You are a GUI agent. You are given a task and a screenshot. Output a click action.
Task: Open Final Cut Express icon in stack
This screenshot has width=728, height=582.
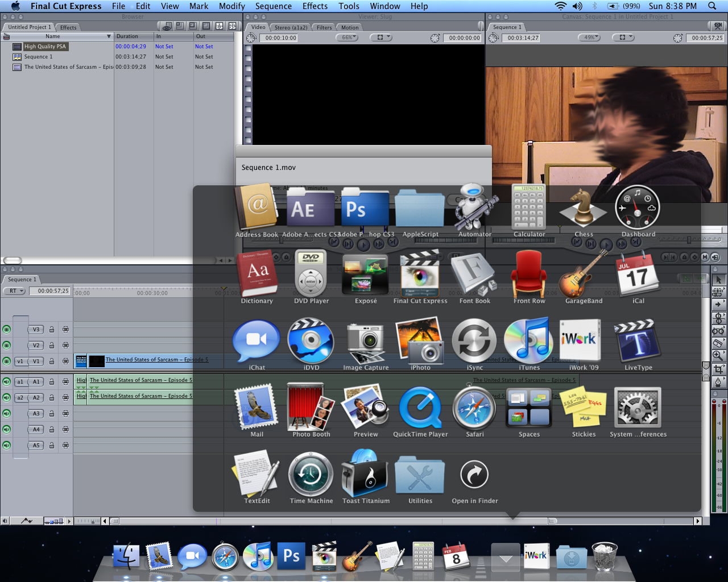point(420,273)
